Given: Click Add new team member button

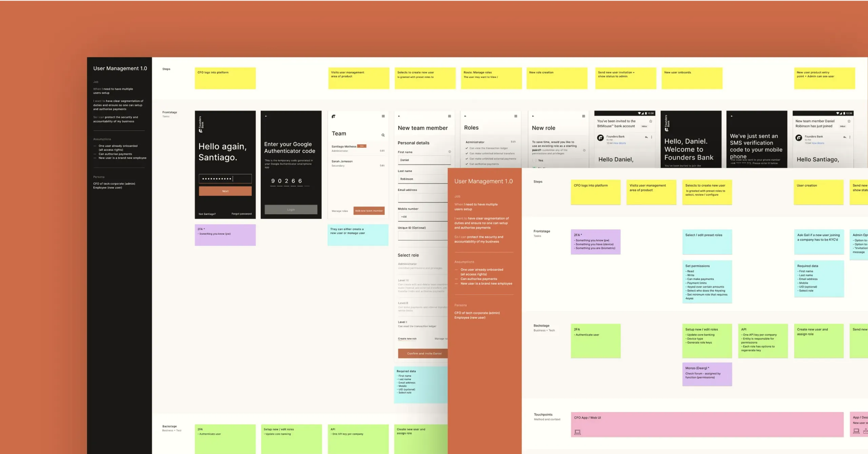Looking at the screenshot, I should [x=369, y=211].
